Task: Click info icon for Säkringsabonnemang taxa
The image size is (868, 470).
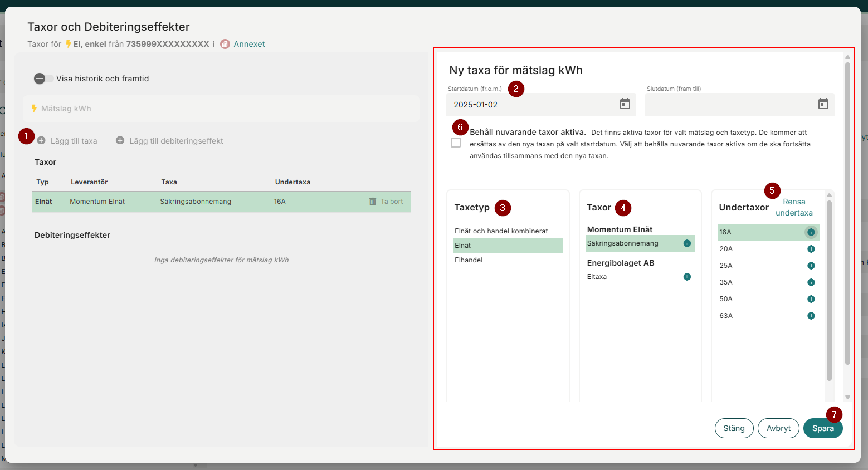Action: [687, 243]
